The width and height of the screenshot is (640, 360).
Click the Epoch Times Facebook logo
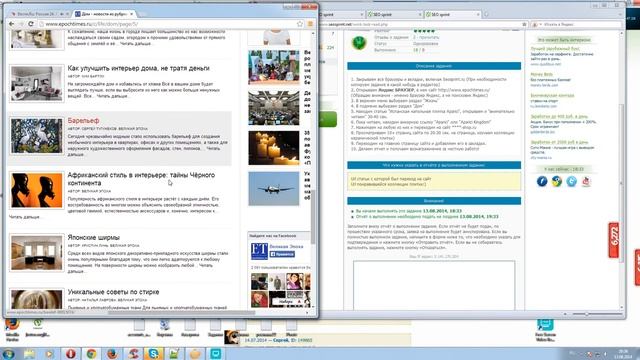point(259,251)
